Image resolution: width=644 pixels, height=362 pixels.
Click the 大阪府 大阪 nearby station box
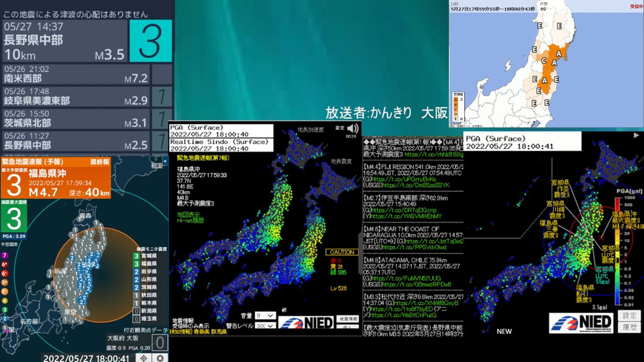[x=136, y=343]
